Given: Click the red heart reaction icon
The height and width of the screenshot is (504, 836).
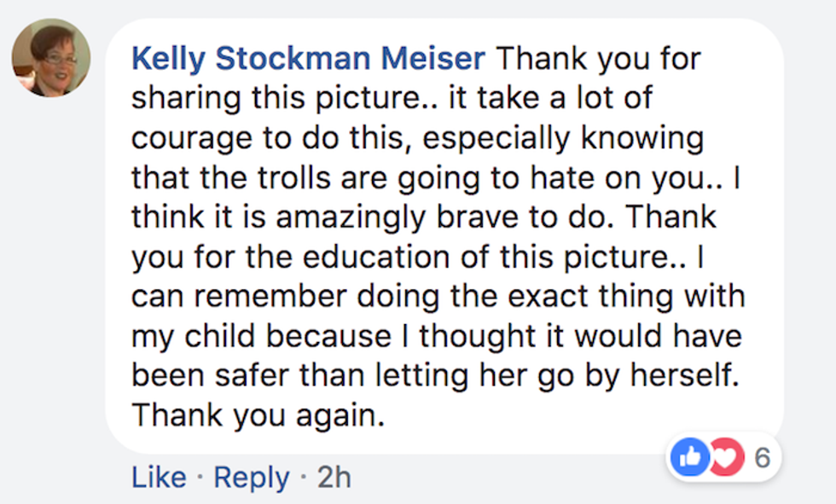Looking at the screenshot, I should [724, 459].
